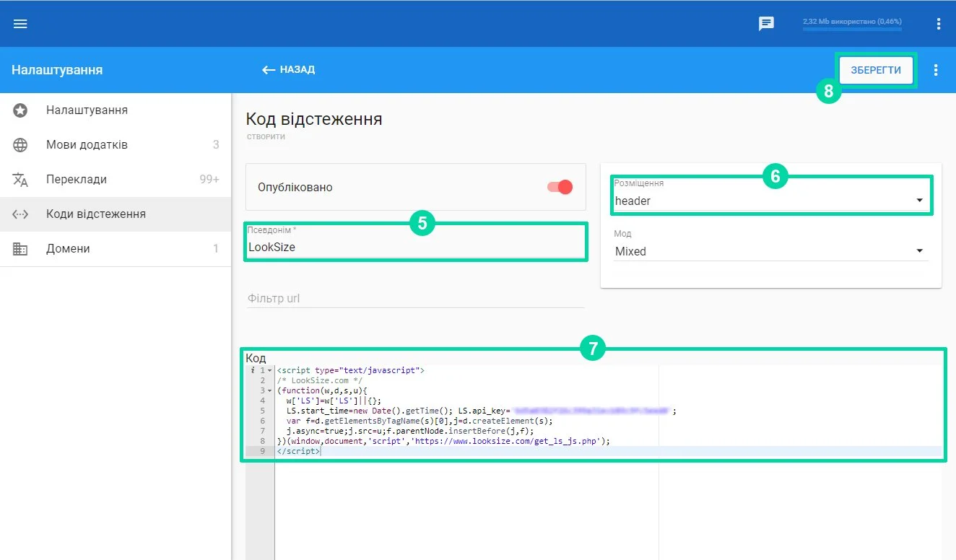This screenshot has width=956, height=560.
Task: Open Коди відстеження sidebar item
Action: [x=116, y=214]
